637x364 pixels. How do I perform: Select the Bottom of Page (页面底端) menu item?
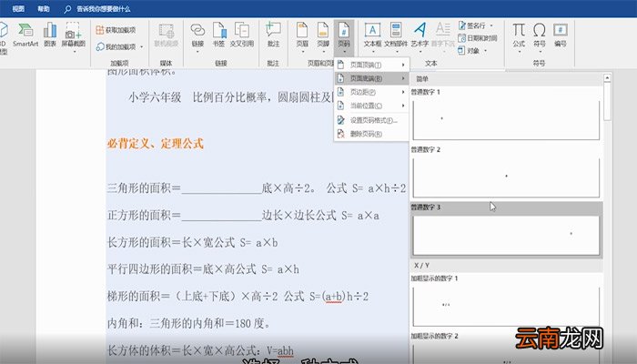[x=371, y=78]
